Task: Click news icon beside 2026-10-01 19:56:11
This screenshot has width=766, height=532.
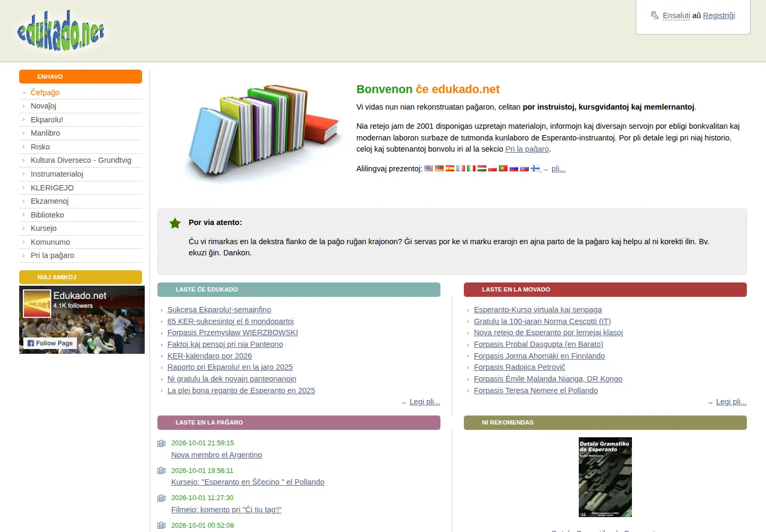Action: coord(162,471)
